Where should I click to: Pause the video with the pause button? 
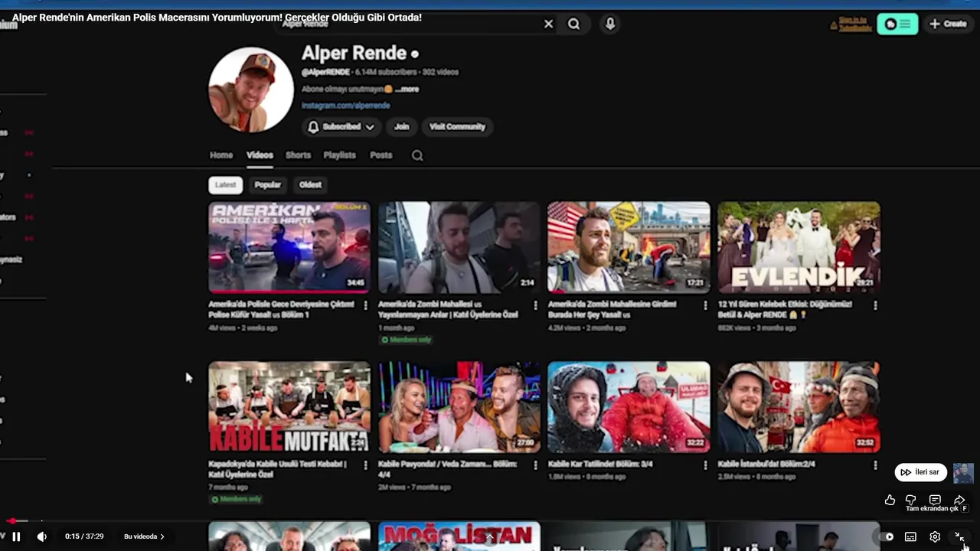(x=16, y=536)
